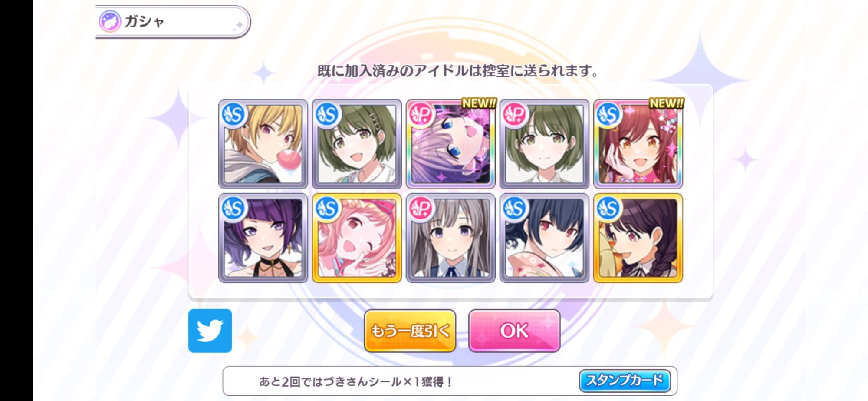Click the NEW!! label on red-haired card

666,103
